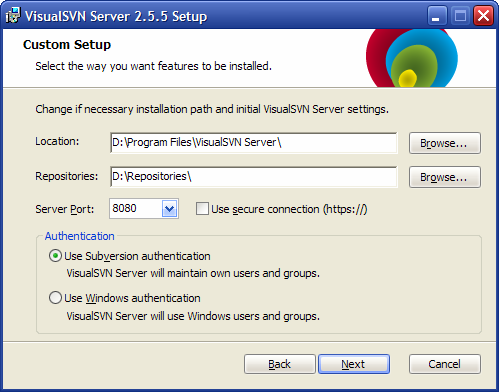Click the Repositories path input field
499x392 pixels.
pos(254,177)
